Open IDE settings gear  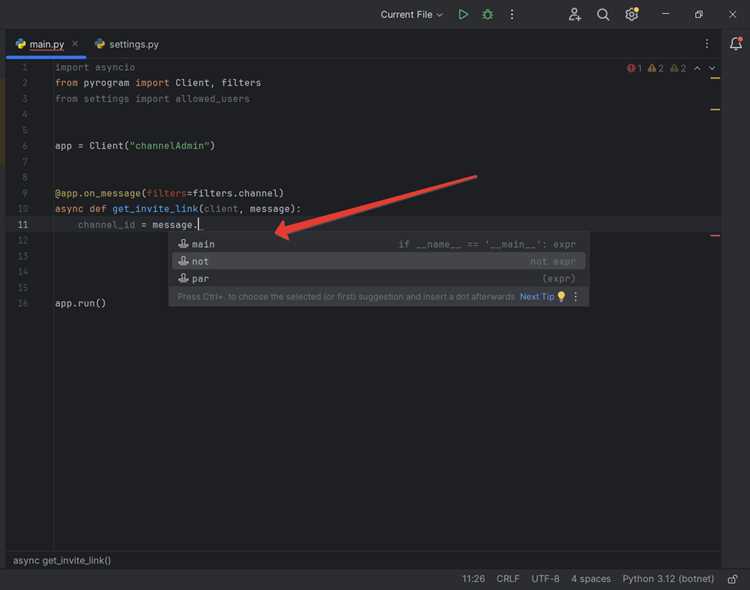pyautogui.click(x=631, y=14)
